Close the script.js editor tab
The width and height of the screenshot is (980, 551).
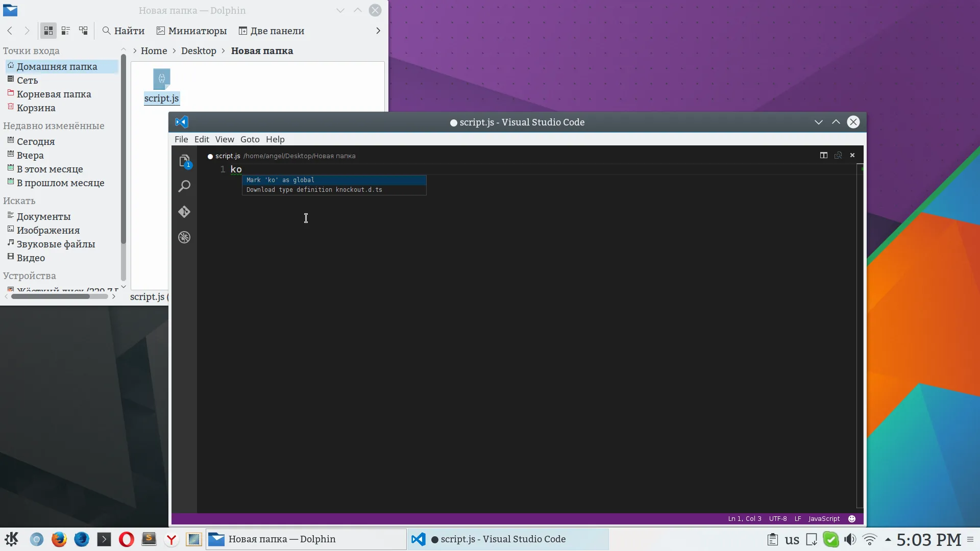coord(852,155)
